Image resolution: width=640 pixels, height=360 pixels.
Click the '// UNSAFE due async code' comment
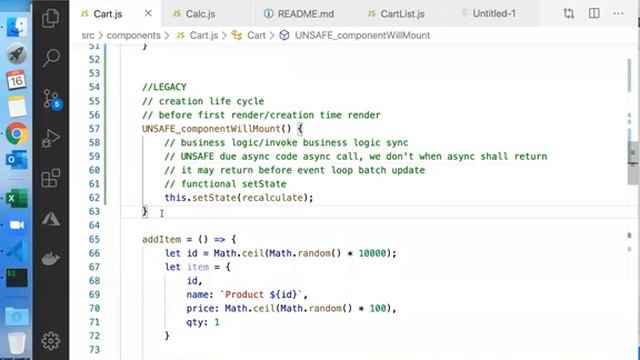click(356, 156)
